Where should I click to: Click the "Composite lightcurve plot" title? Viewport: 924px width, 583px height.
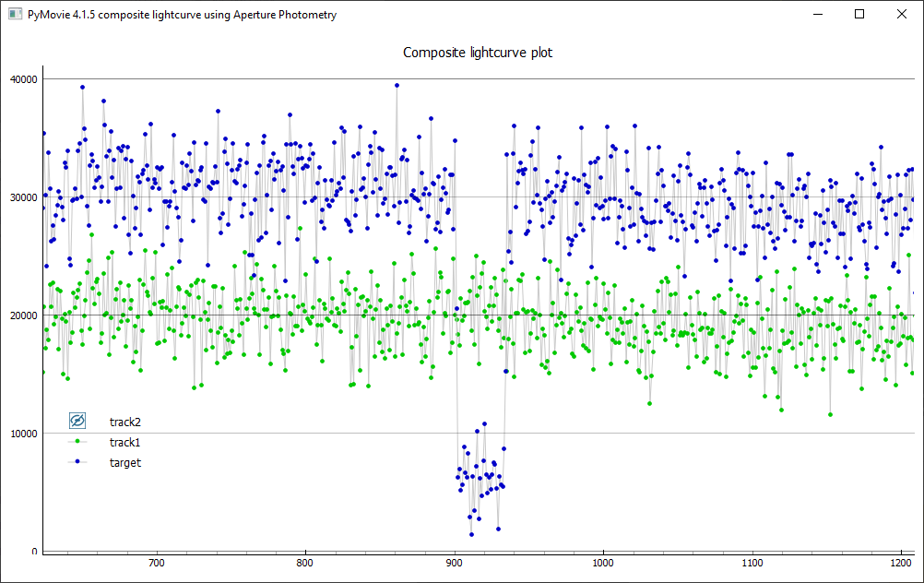(478, 53)
